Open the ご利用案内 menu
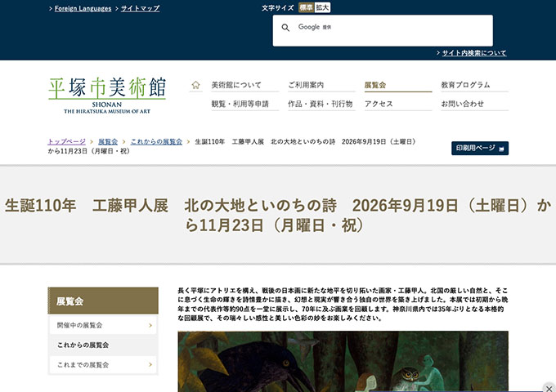 321,85
